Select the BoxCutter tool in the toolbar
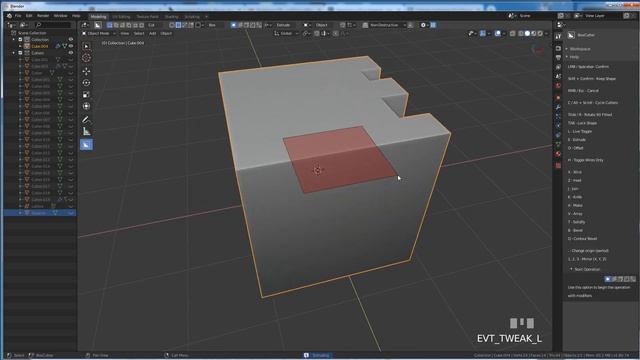This screenshot has height=360, width=640. pyautogui.click(x=86, y=145)
